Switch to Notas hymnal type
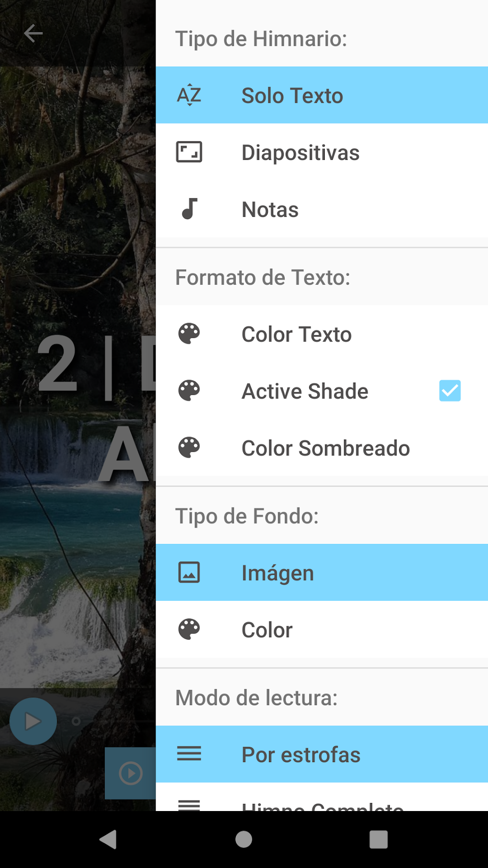The width and height of the screenshot is (488, 868). [270, 210]
